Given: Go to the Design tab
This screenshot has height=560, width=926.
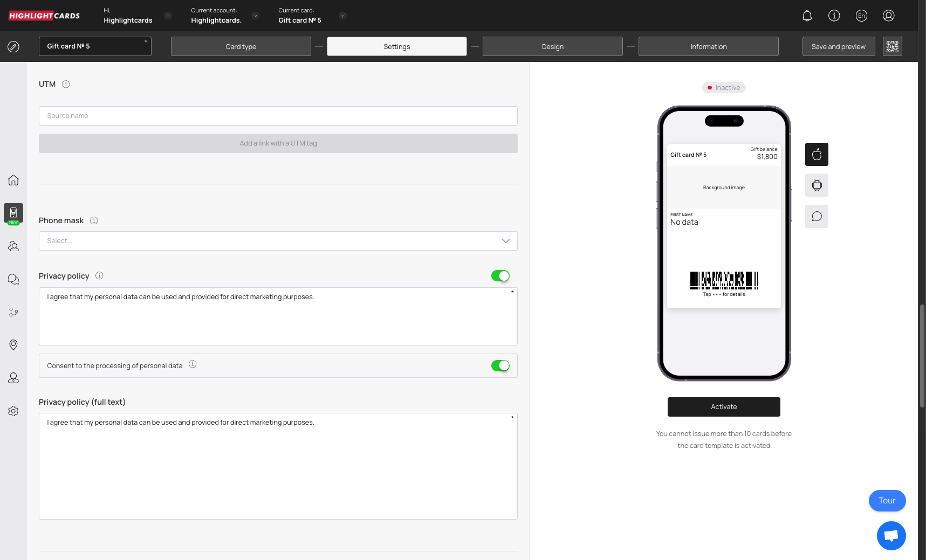Looking at the screenshot, I should pyautogui.click(x=552, y=47).
